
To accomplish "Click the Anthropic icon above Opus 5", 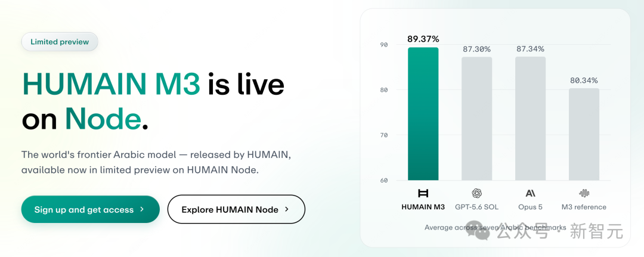I will point(530,193).
